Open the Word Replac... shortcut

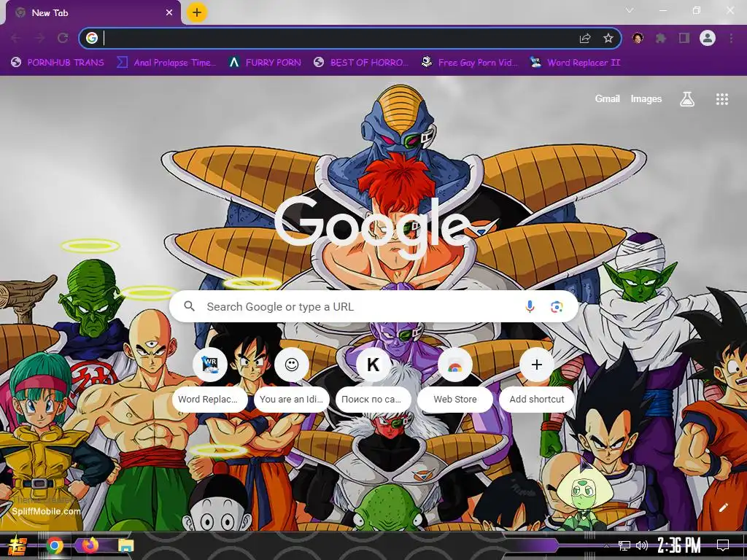(x=209, y=379)
